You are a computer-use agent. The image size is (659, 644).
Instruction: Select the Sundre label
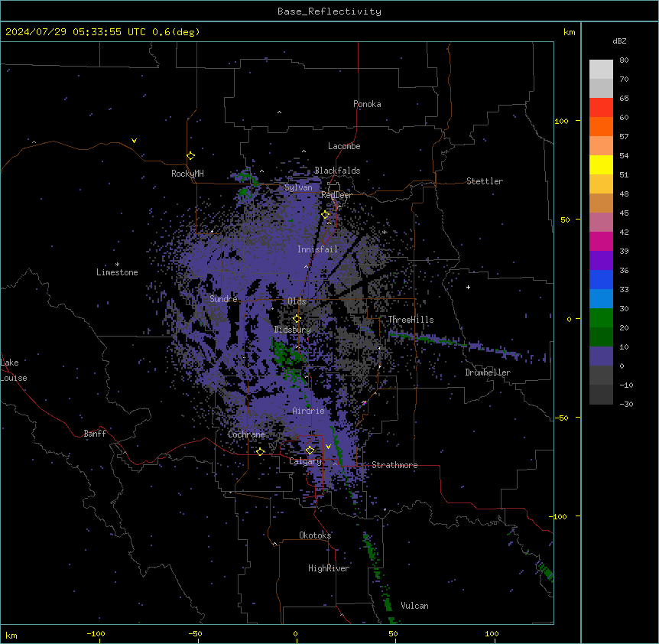click(x=223, y=299)
